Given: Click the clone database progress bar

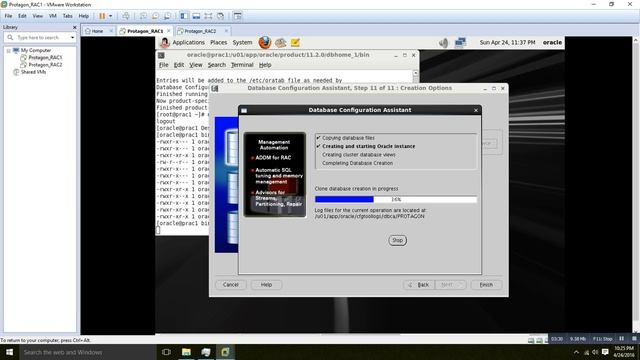Looking at the screenshot, I should click(396, 199).
